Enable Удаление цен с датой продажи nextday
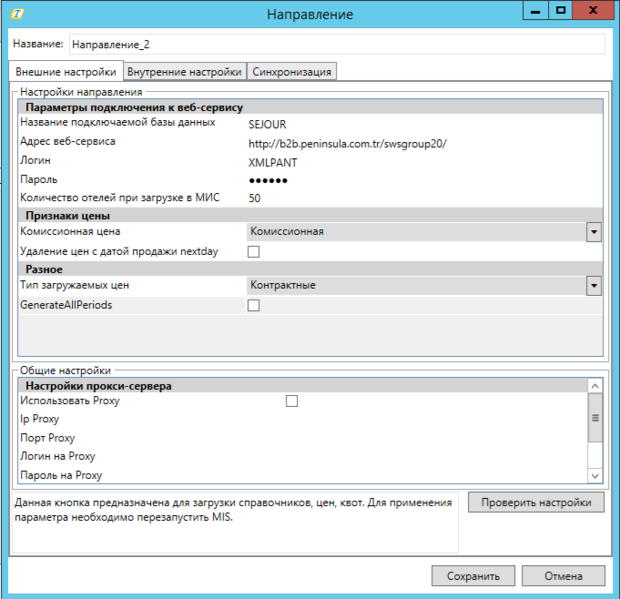 (253, 251)
